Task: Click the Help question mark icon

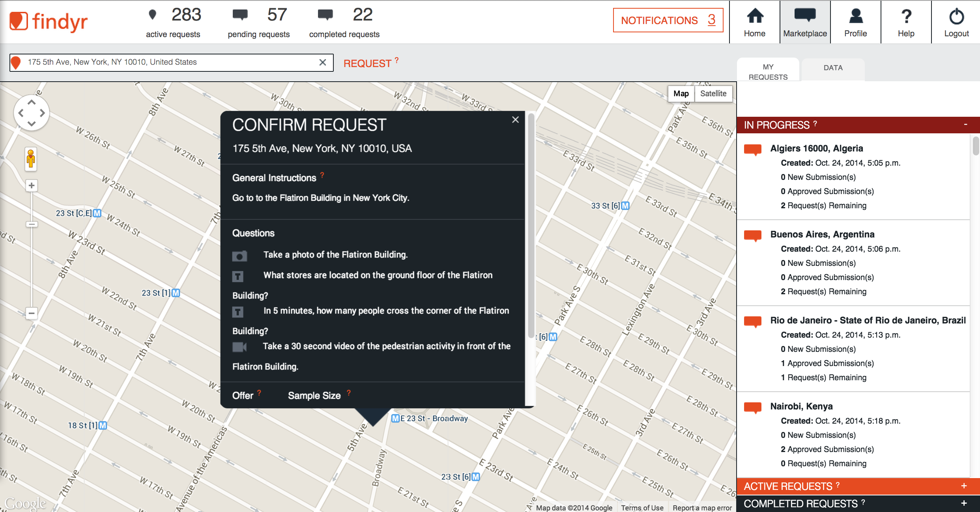Action: 906,17
